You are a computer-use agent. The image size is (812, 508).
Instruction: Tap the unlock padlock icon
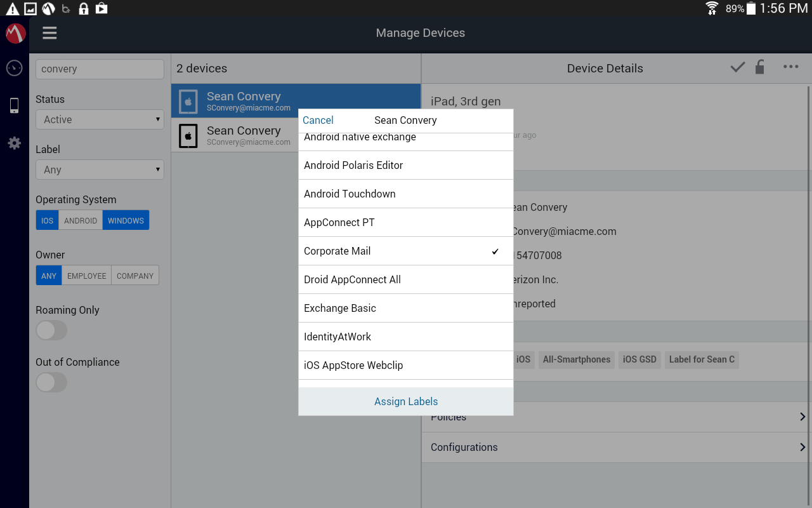coord(759,67)
